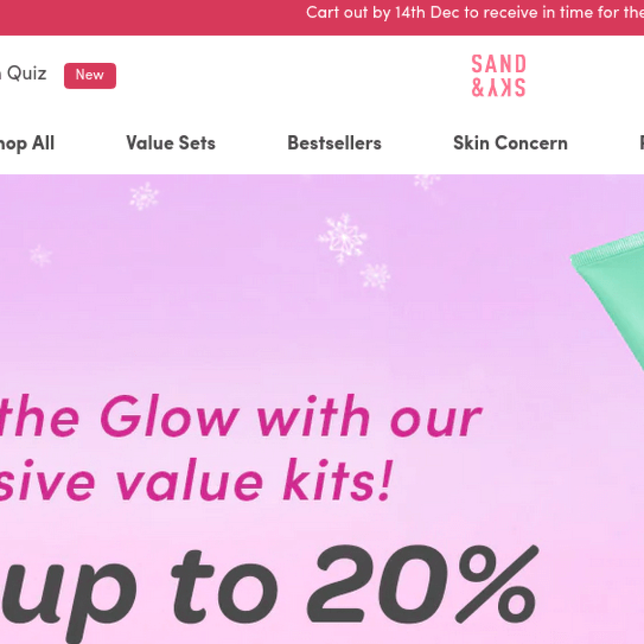
Task: Click the percent sign in the offer
Action: click(497, 584)
